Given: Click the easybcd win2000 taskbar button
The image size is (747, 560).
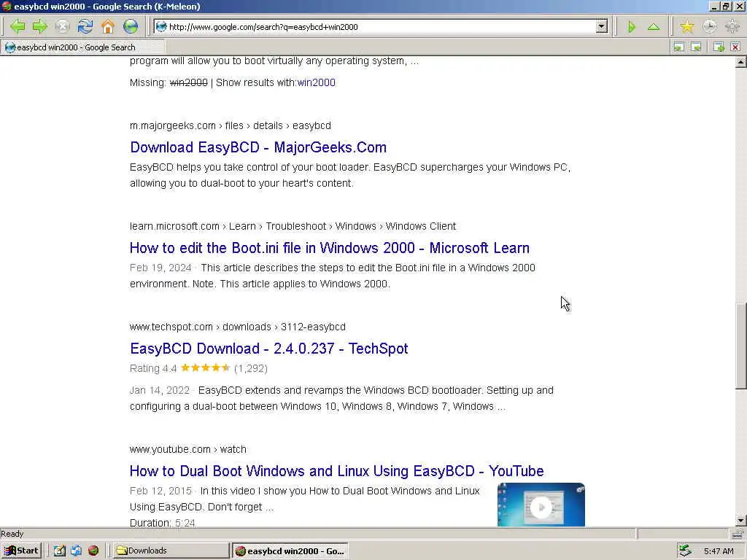Looking at the screenshot, I should pyautogui.click(x=290, y=551).
